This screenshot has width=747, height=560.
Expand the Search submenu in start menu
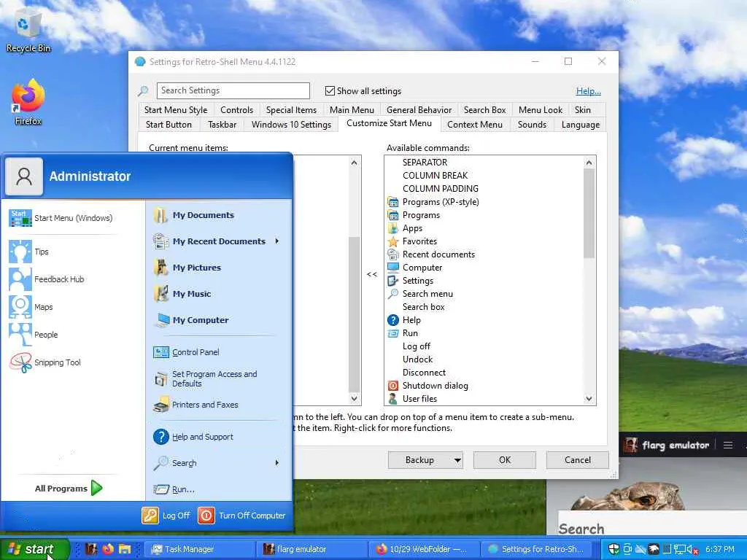pyautogui.click(x=276, y=463)
